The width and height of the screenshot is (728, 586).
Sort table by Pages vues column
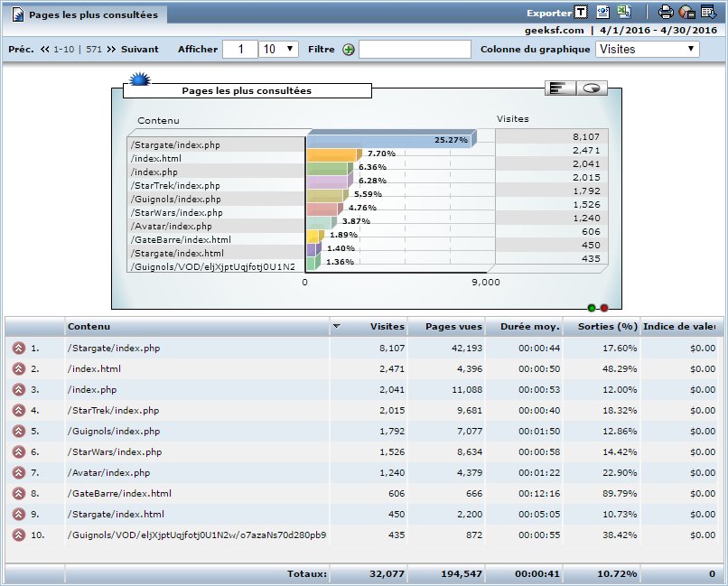pyautogui.click(x=453, y=326)
